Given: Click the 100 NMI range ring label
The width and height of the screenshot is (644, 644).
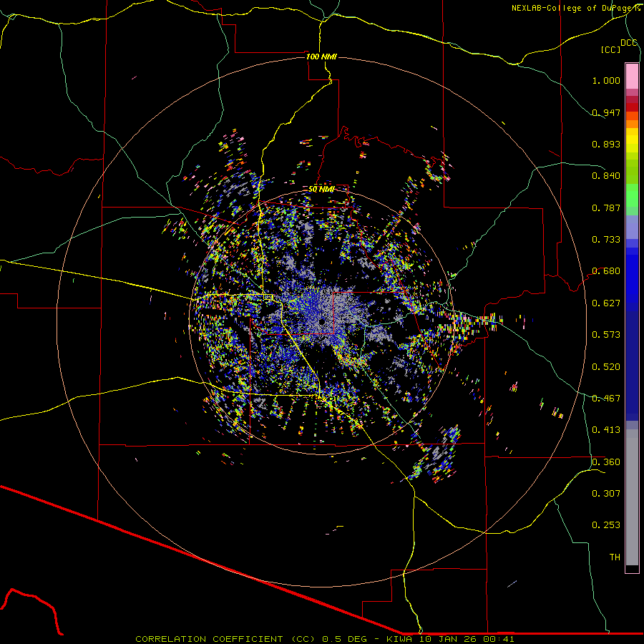Looking at the screenshot, I should 321,57.
